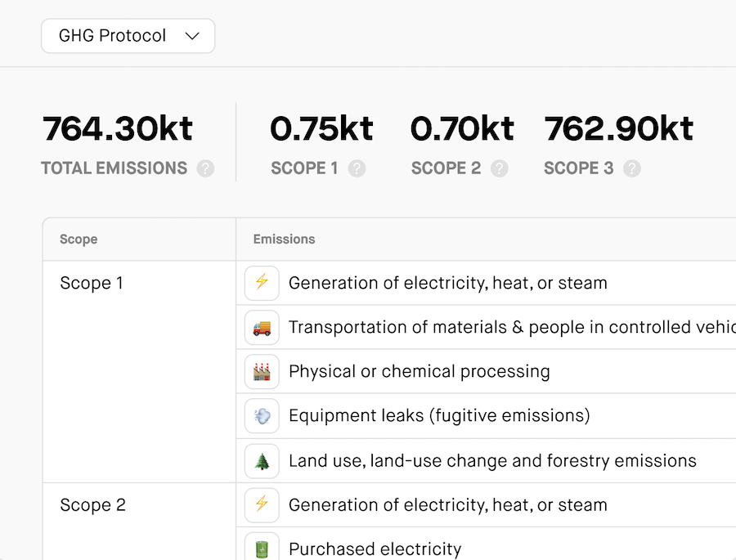Click the battery icon for Purchased electricity
The height and width of the screenshot is (560, 736).
point(262,548)
